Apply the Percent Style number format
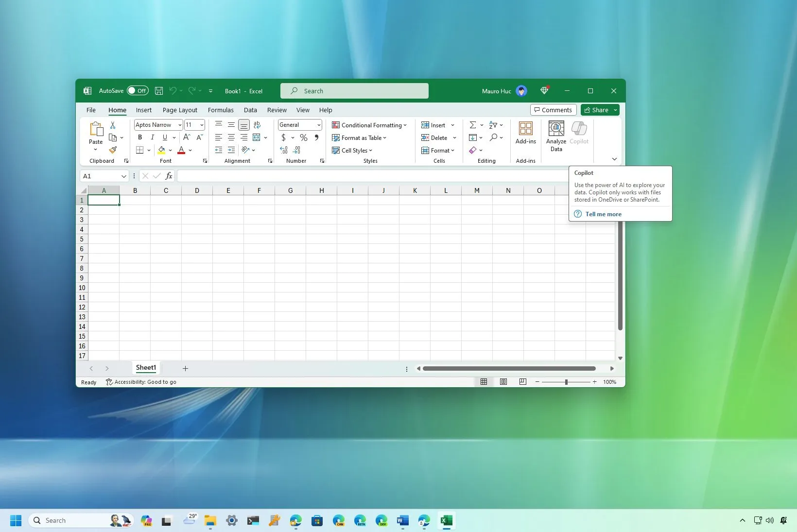Screen dimensions: 797x532 pyautogui.click(x=304, y=137)
